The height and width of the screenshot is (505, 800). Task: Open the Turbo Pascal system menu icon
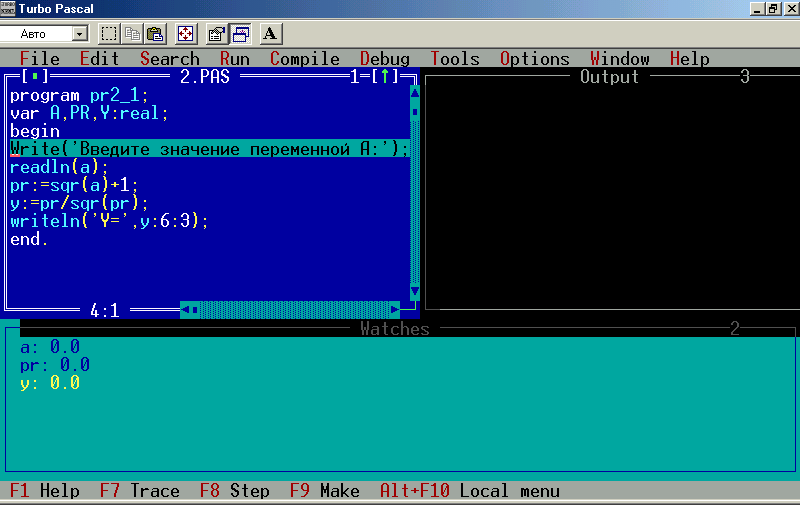(8, 8)
